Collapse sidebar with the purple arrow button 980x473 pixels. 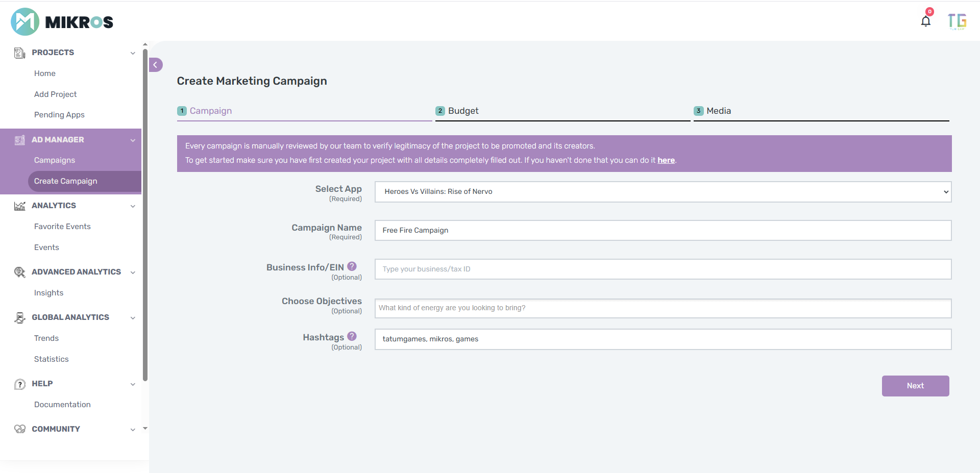(x=156, y=65)
